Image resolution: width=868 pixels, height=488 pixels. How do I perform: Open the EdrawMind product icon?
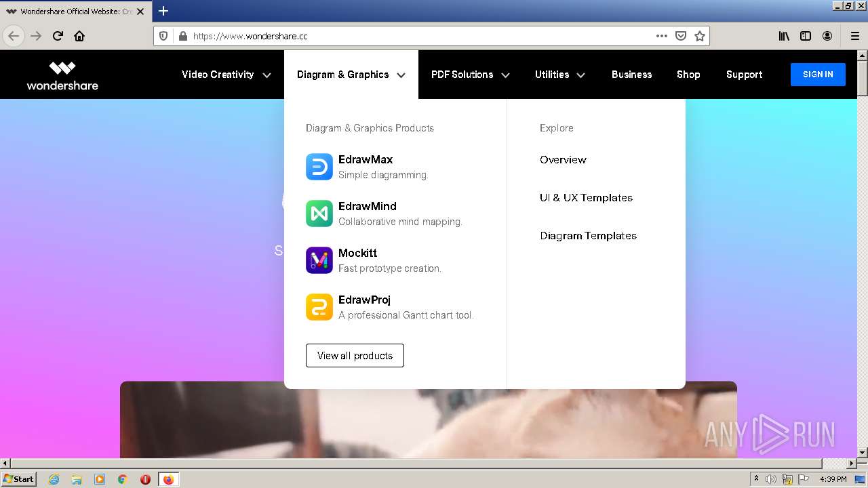[x=319, y=213]
